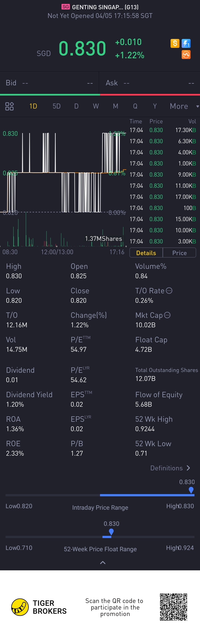Tap the pink SG market badge
The width and height of the screenshot is (200, 644).
coord(66,7)
